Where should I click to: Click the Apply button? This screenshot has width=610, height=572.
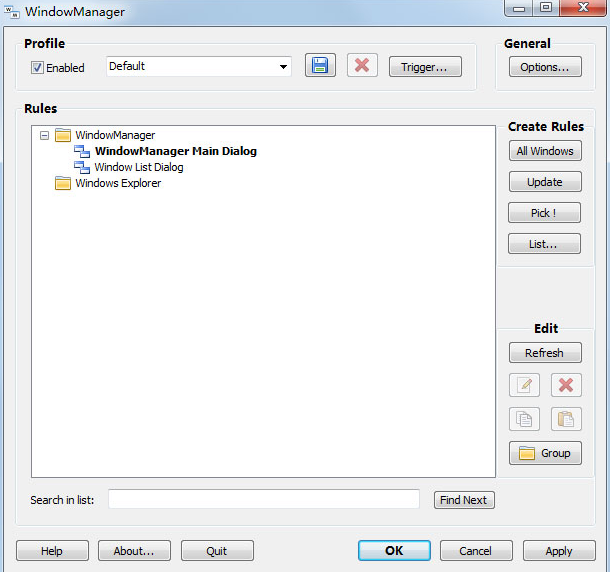pos(559,551)
